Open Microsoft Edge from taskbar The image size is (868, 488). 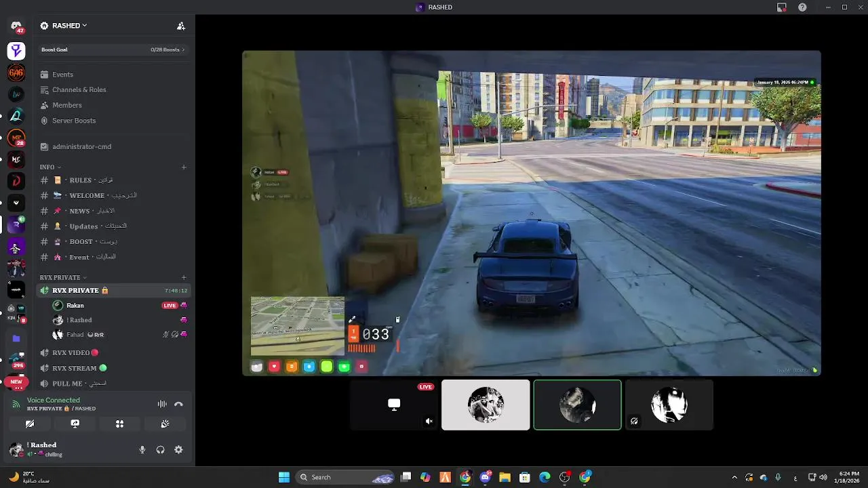click(545, 477)
